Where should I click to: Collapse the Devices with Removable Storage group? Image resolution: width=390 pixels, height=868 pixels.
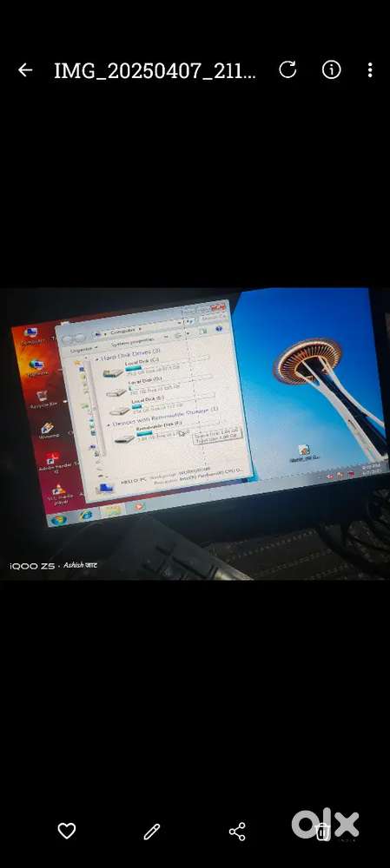coord(109,424)
